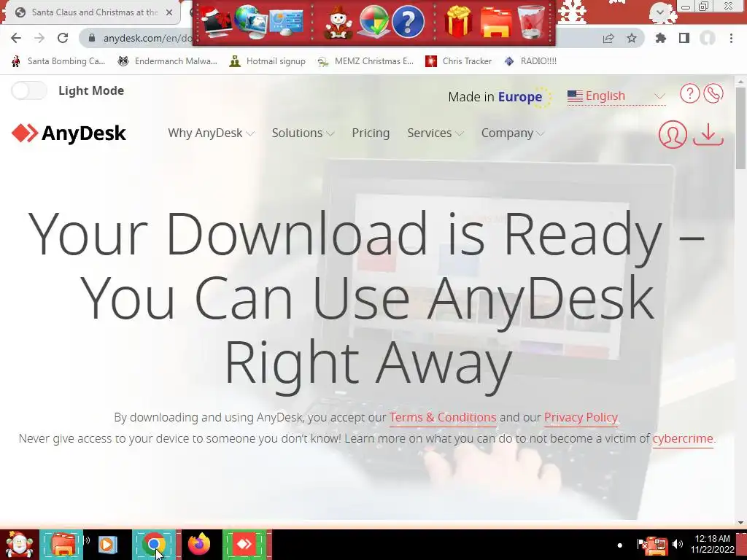The width and height of the screenshot is (747, 560).
Task: Open the globe network icon in the dock
Action: click(x=249, y=21)
